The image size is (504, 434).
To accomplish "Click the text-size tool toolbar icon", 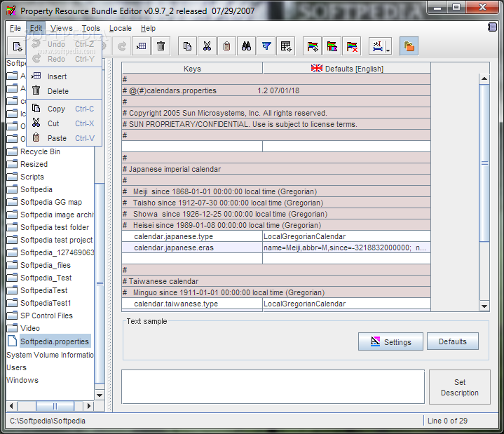I will (377, 46).
